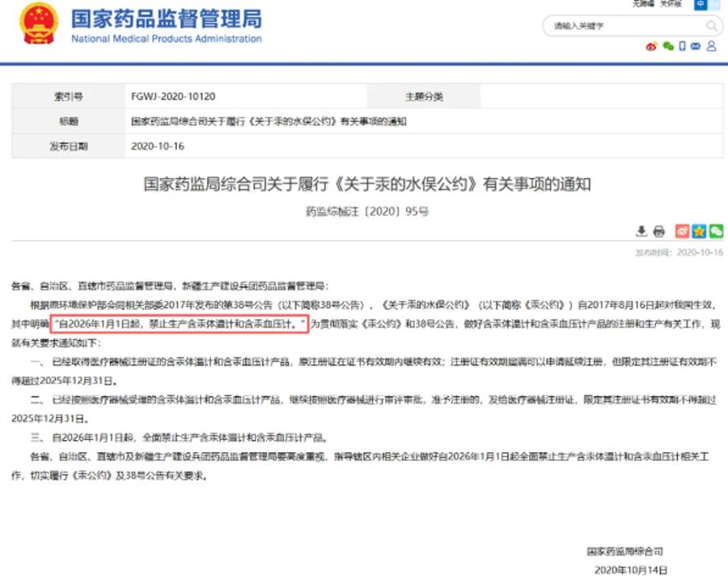Click the email envelope icon in the header

coord(696,47)
